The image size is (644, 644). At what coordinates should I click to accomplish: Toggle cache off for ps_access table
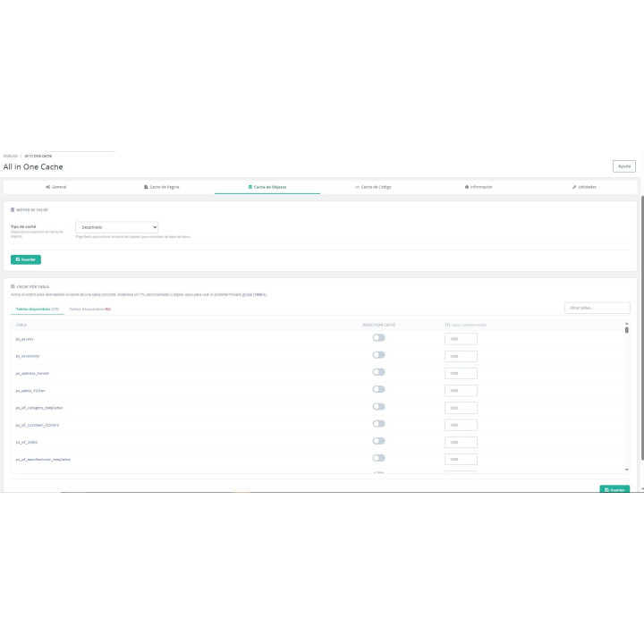tap(378, 337)
